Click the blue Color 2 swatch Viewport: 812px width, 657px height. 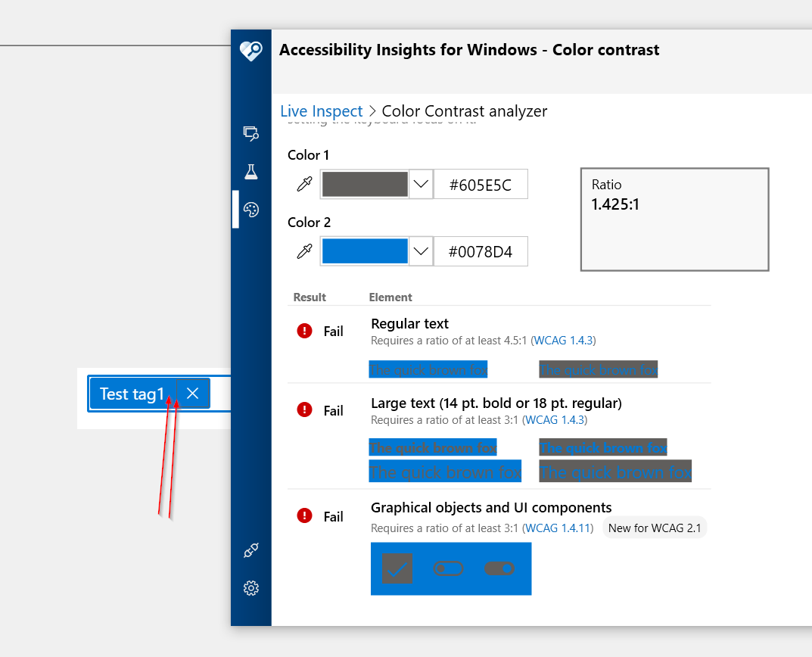tap(365, 251)
